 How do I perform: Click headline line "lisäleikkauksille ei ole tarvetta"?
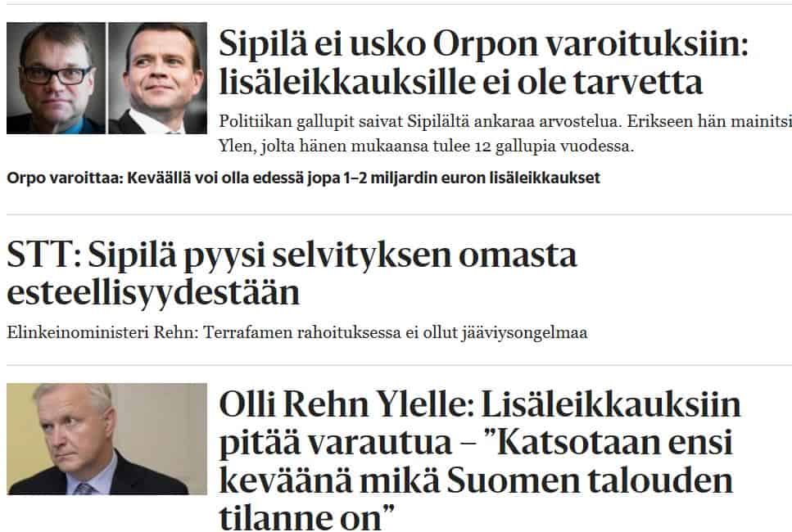[461, 83]
